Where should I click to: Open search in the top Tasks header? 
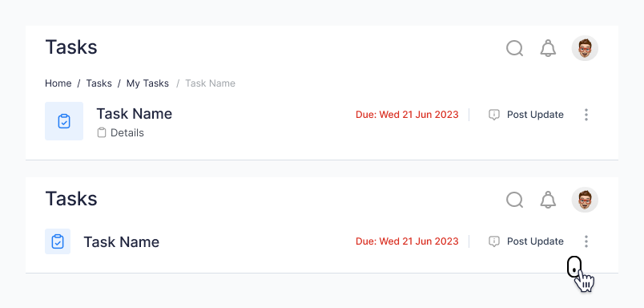point(514,48)
